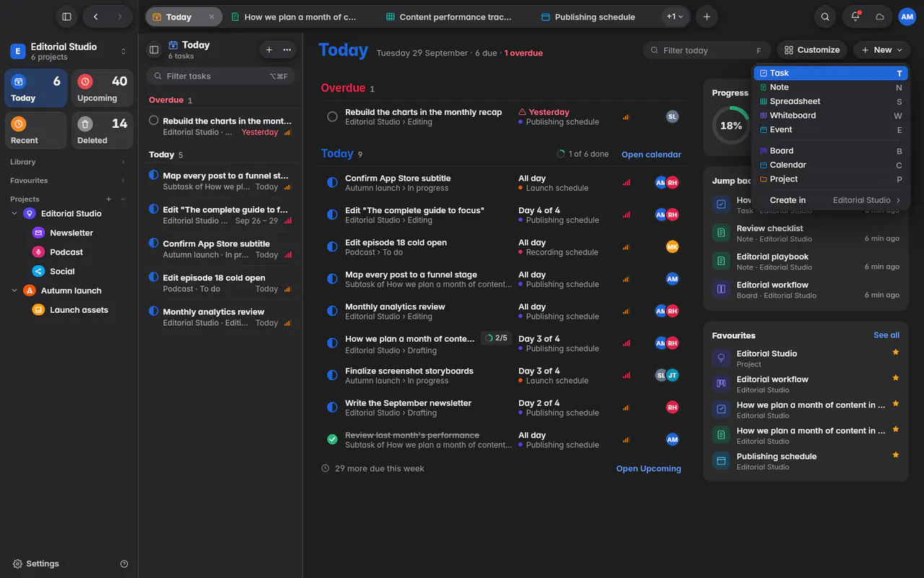Open task list more options (three dots)

click(x=287, y=50)
